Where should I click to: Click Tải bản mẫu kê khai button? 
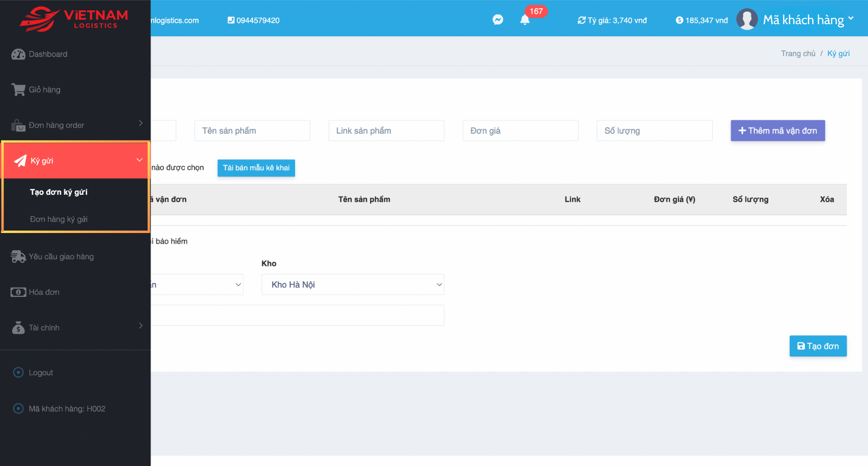click(256, 168)
